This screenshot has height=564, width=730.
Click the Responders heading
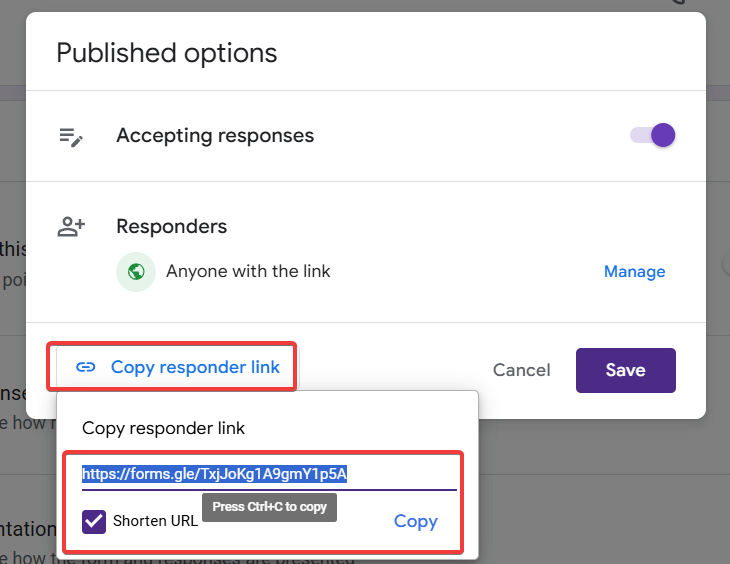pyautogui.click(x=171, y=227)
